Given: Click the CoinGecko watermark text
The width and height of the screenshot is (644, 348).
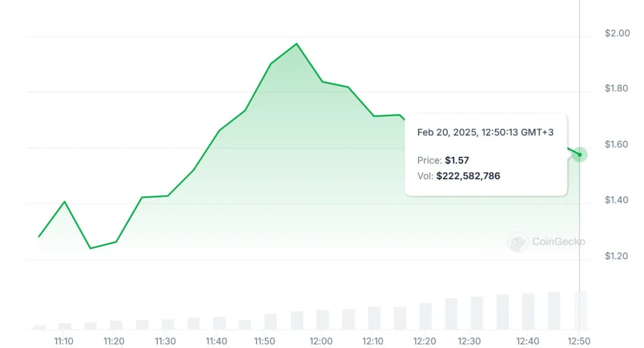Looking at the screenshot, I should pyautogui.click(x=558, y=242).
